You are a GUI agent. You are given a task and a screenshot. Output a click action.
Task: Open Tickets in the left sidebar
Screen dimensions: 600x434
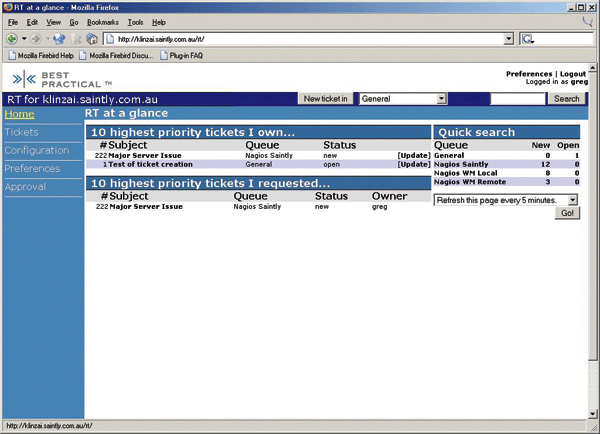tap(21, 132)
